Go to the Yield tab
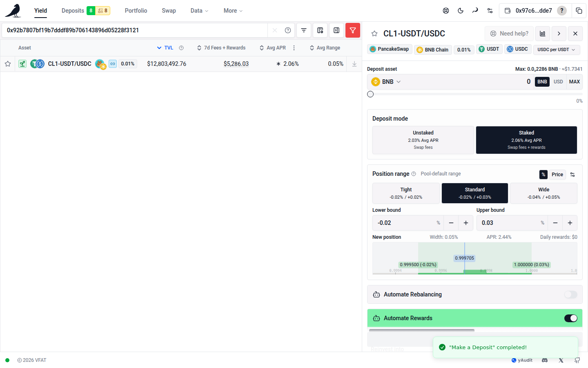Screen dimensions: 588x368 point(40,11)
